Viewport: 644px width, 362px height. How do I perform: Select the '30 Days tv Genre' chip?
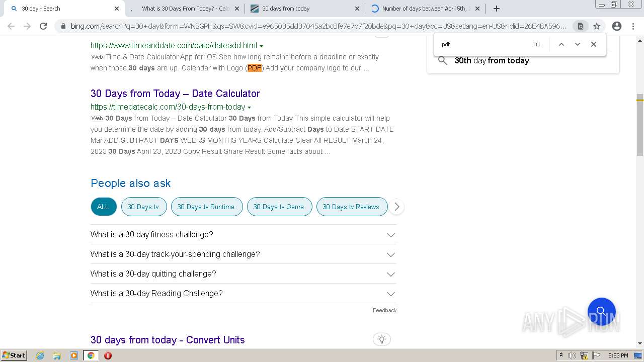(279, 207)
